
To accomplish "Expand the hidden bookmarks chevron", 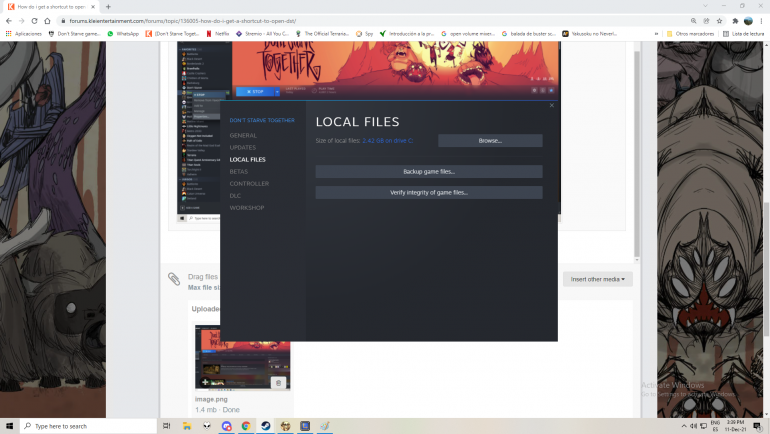I will pyautogui.click(x=656, y=34).
